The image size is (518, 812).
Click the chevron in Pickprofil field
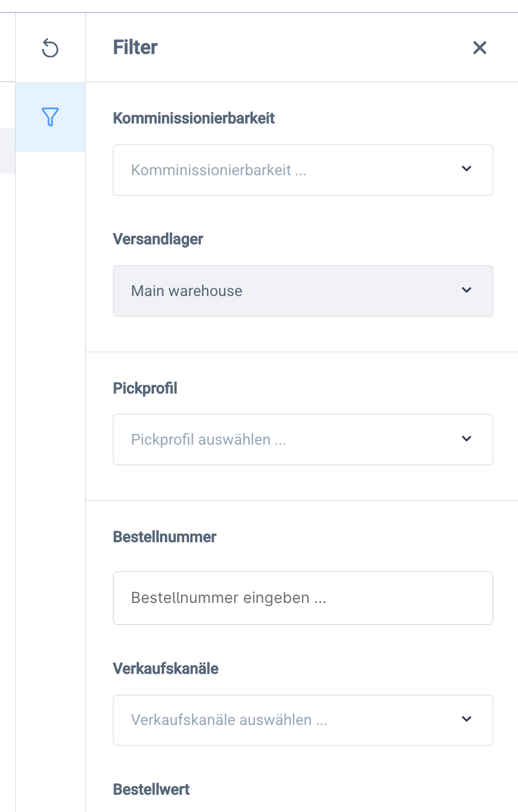point(466,439)
